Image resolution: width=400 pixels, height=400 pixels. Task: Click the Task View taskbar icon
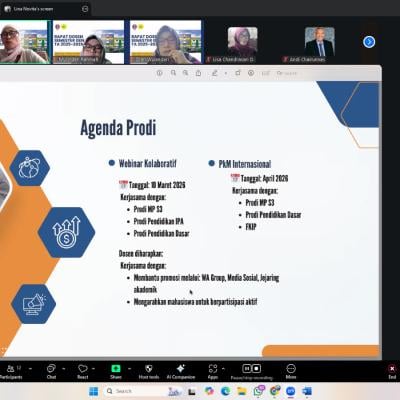pos(192,392)
